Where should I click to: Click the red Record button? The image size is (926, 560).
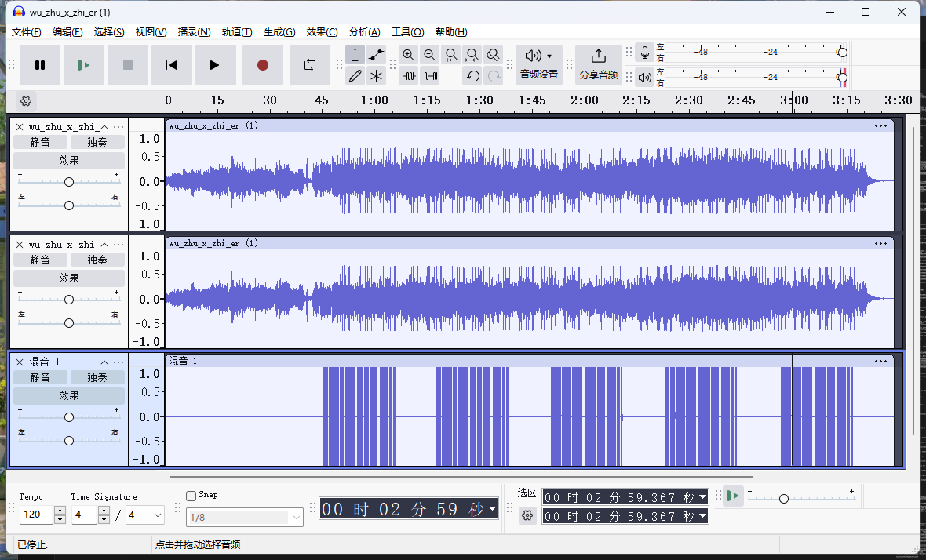[263, 65]
